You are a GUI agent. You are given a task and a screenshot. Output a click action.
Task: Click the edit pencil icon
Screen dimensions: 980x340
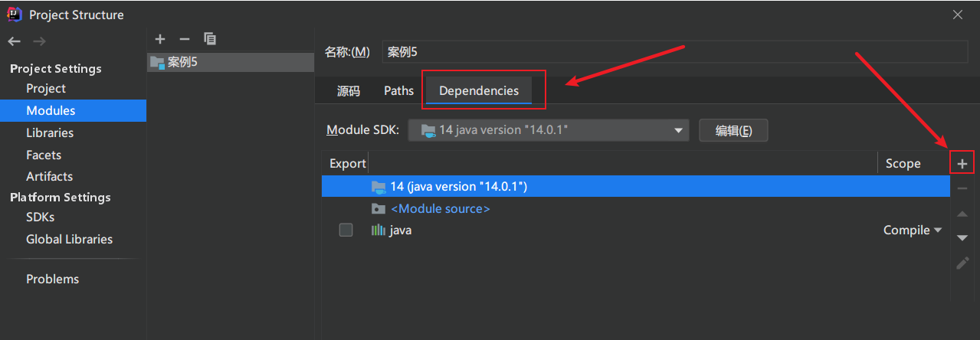point(962,263)
